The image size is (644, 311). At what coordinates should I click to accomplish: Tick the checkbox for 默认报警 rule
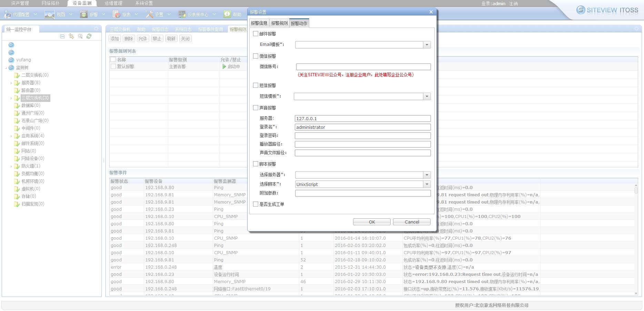113,66
